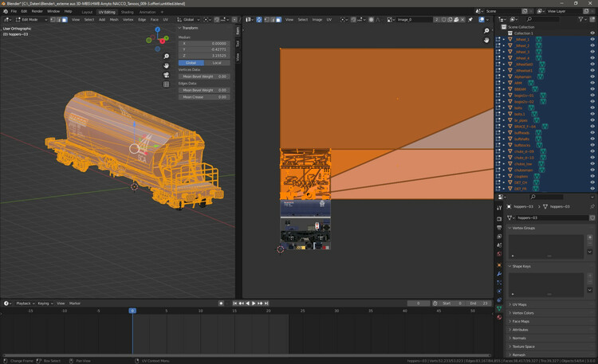The image size is (598, 364).
Task: Open the Object Constraints properties tab icon
Action: point(499,300)
